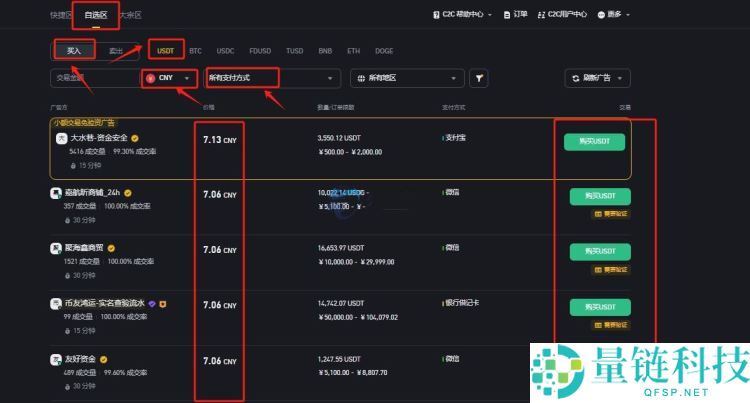750x403 pixels.
Task: Expand the 更多 menu arrow
Action: (628, 15)
